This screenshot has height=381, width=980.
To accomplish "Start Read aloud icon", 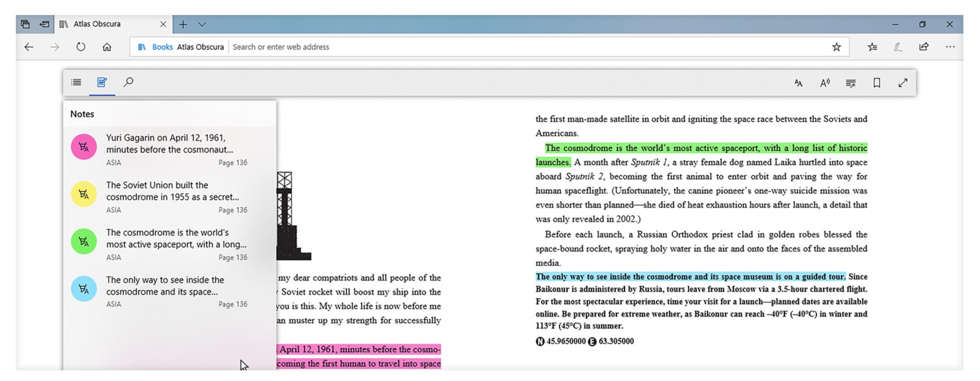I will point(824,83).
